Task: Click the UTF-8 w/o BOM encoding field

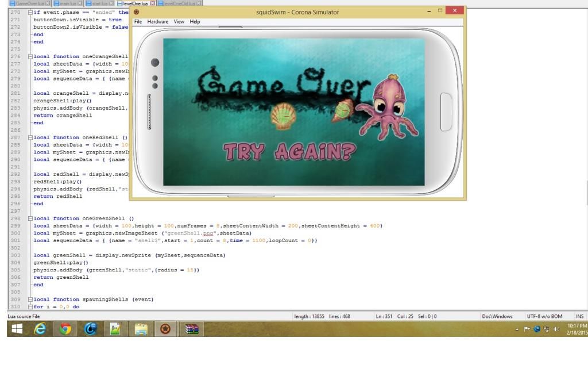Action: pos(545,316)
